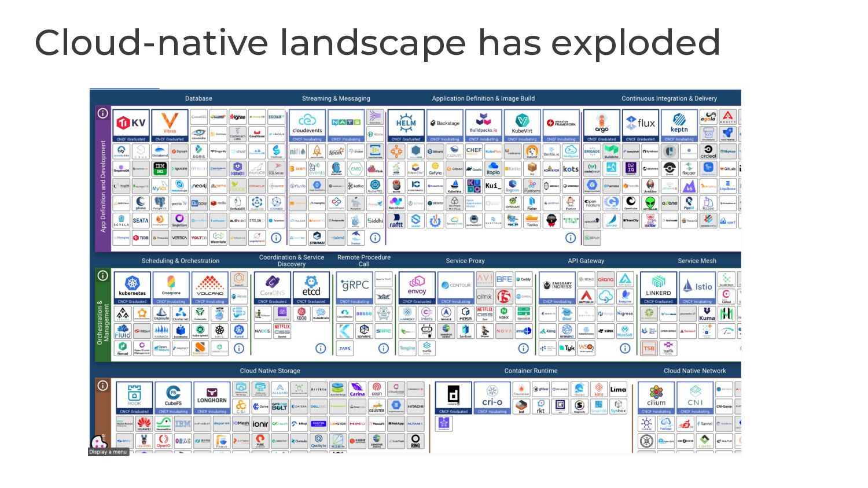Open the Buildpacks.io card
The height and width of the screenshot is (488, 868).
tap(483, 125)
